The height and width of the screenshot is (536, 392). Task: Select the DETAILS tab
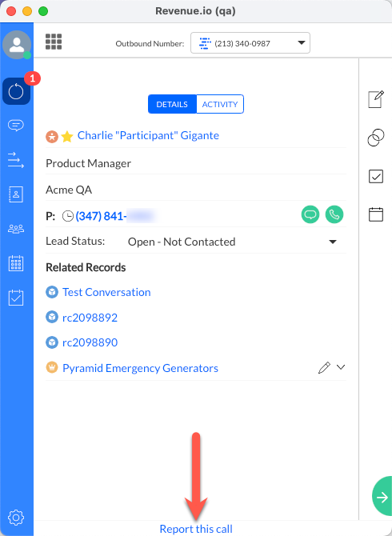172,104
